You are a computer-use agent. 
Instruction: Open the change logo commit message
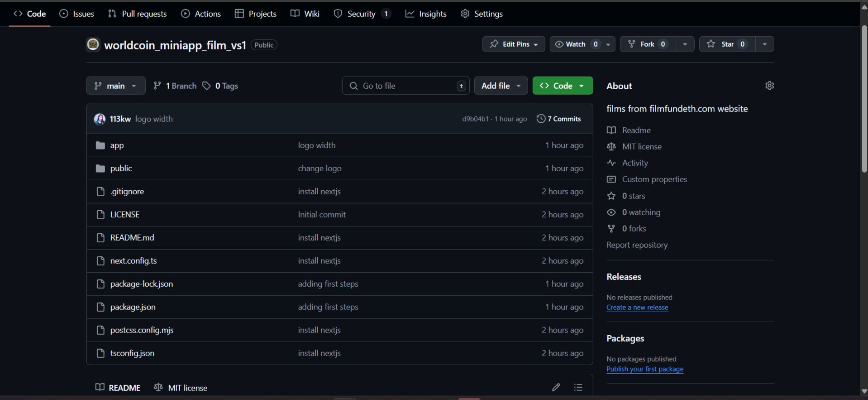320,169
